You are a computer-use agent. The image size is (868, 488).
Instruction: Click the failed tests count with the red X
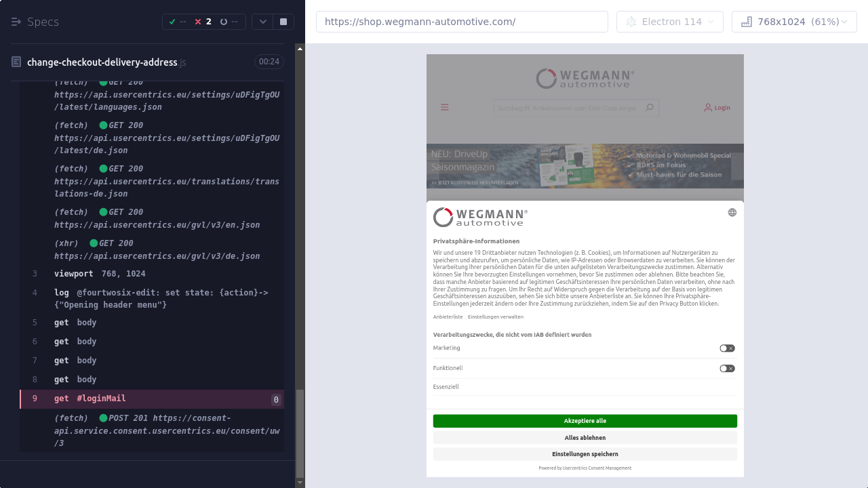click(203, 22)
